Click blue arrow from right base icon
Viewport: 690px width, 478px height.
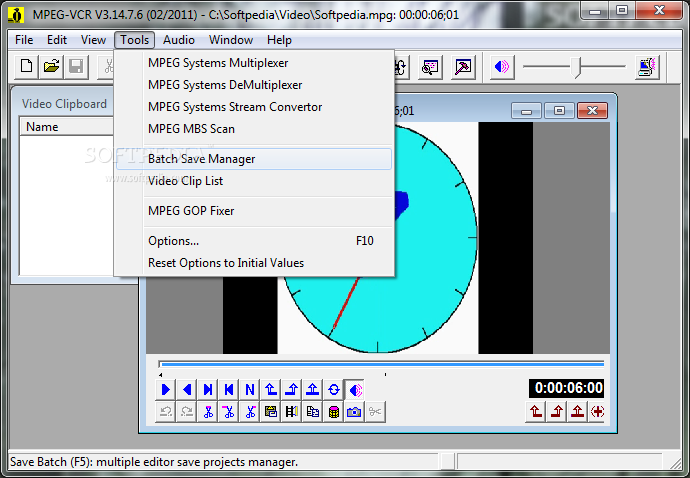pos(271,390)
